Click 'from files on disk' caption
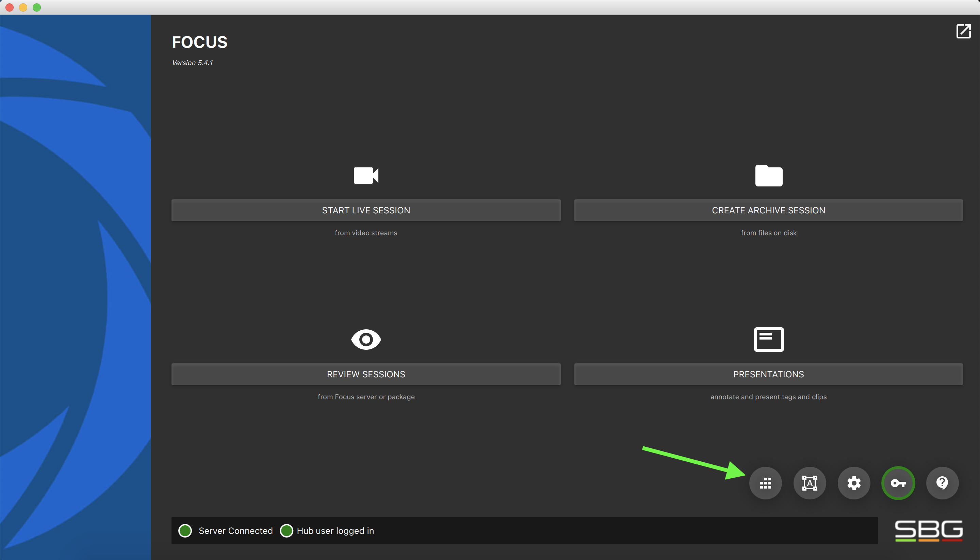The width and height of the screenshot is (980, 560). tap(769, 233)
